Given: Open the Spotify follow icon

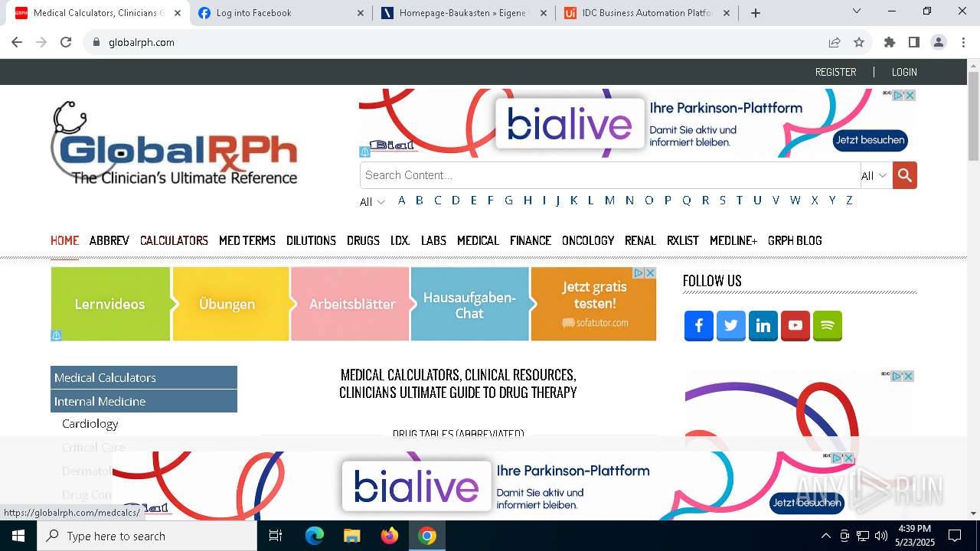Looking at the screenshot, I should [x=828, y=325].
